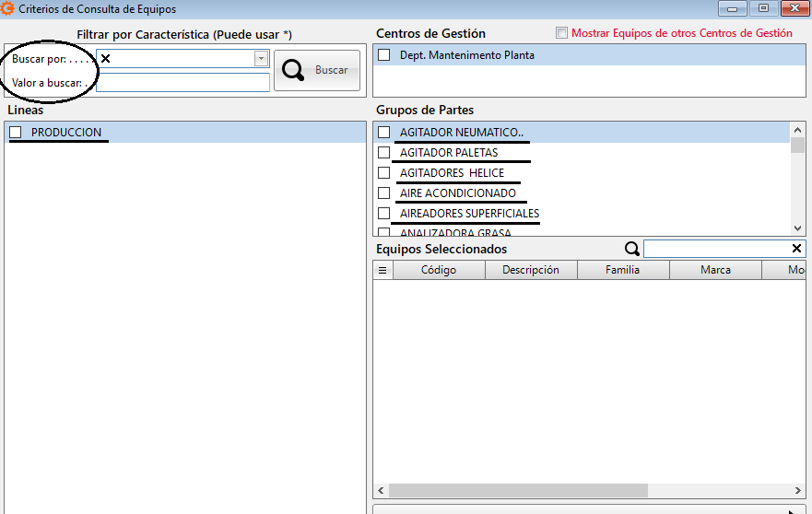Screen dimensions: 812x514
Task: Check the AIRE ACONDICIONADO checkbox
Action: (x=383, y=193)
